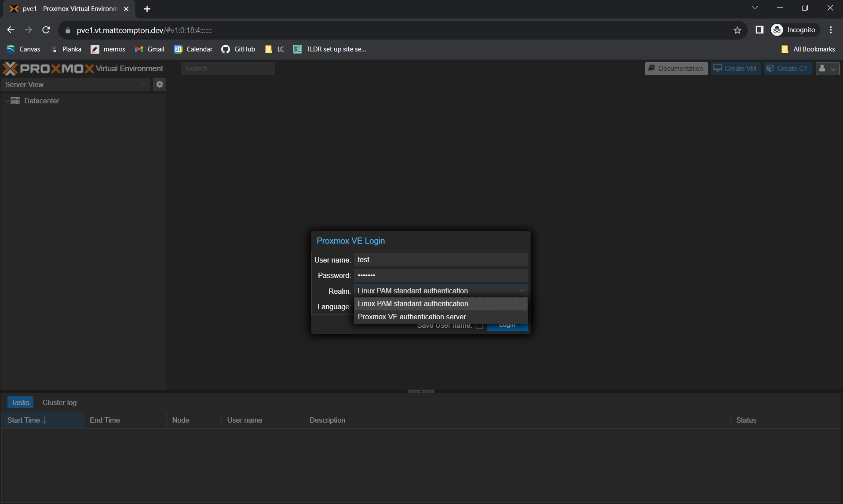Select the Datacenter tree node
Viewport: 843px width, 504px height.
point(42,101)
